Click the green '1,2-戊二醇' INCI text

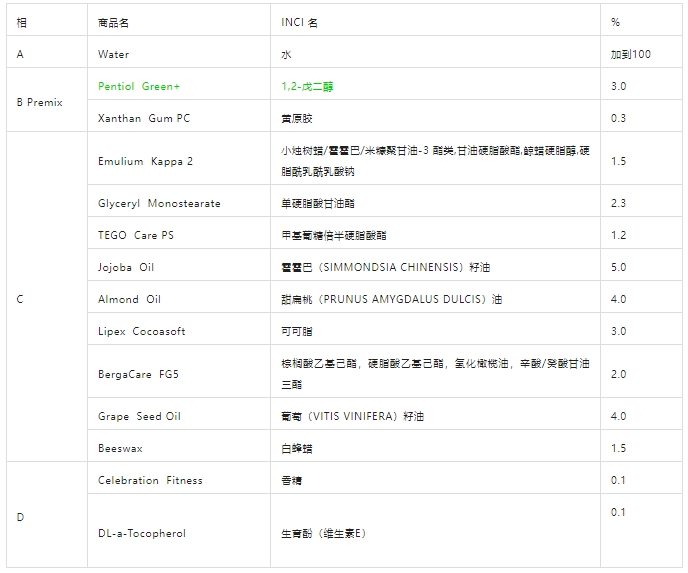point(307,86)
